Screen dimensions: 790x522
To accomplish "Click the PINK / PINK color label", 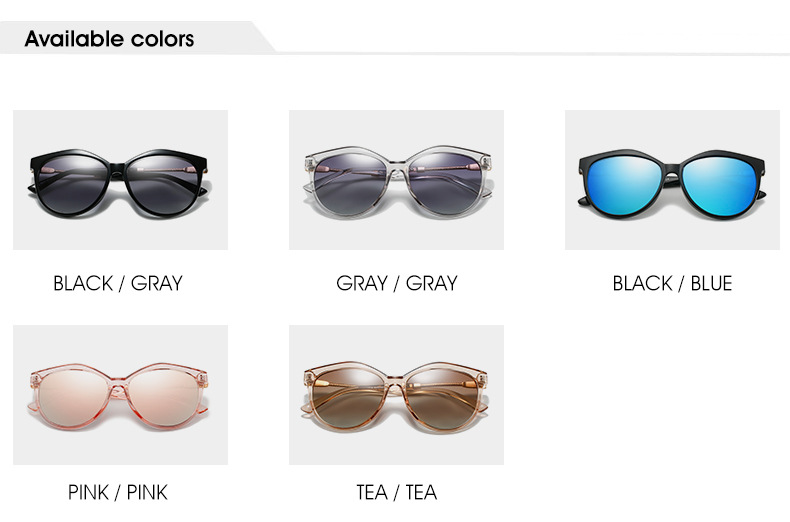I will tap(117, 492).
